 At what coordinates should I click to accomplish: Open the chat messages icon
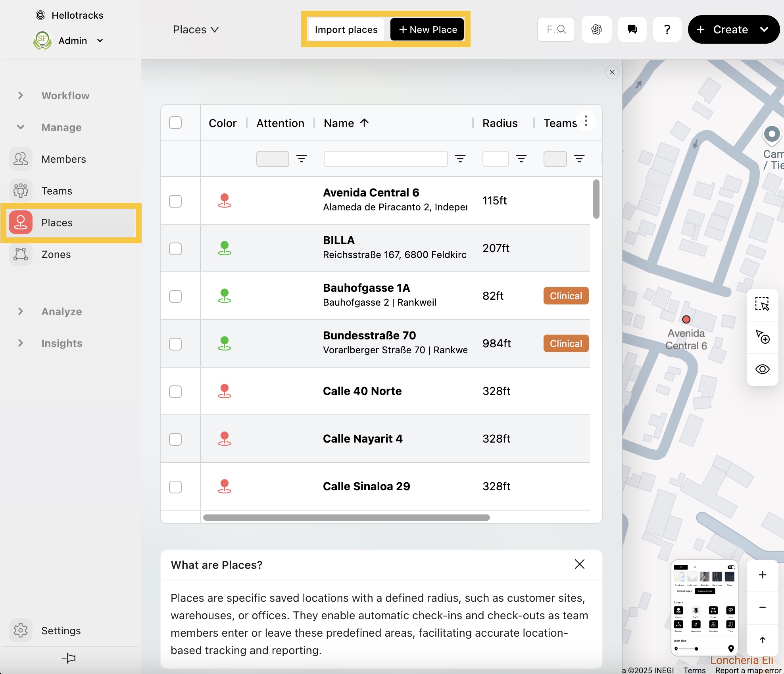(x=632, y=29)
